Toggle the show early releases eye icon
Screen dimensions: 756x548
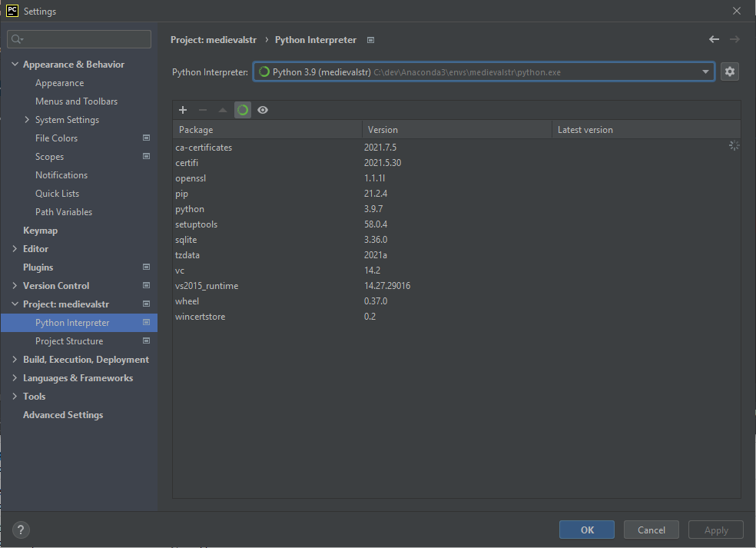pyautogui.click(x=263, y=110)
